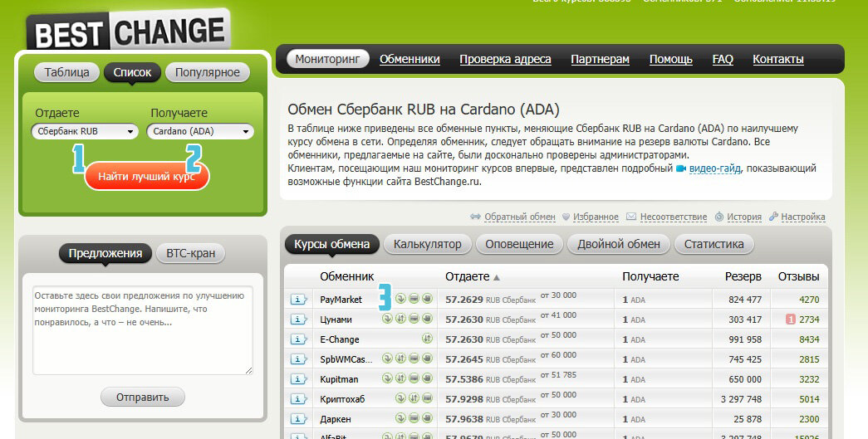Click into the suggestions text area
The image size is (868, 439).
(143, 330)
